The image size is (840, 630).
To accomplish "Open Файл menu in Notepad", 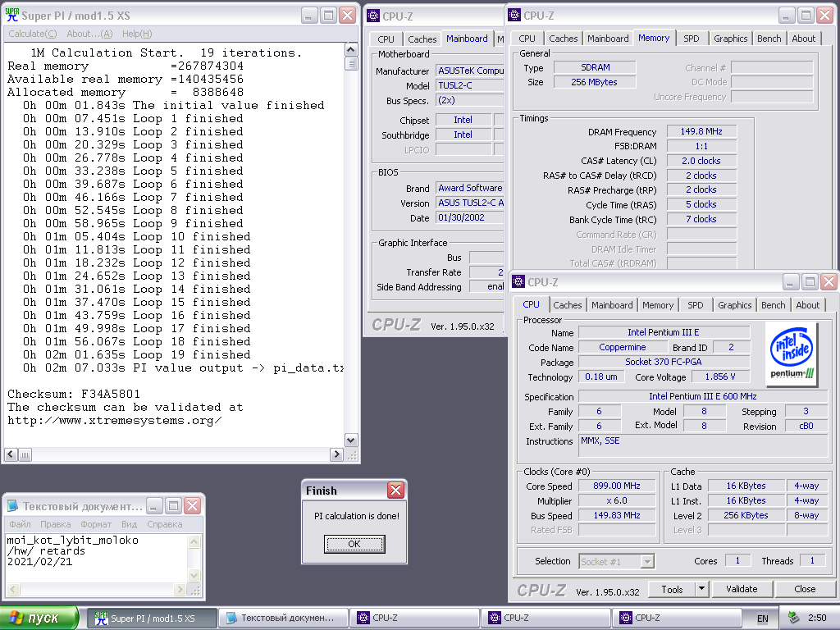I will click(x=20, y=524).
